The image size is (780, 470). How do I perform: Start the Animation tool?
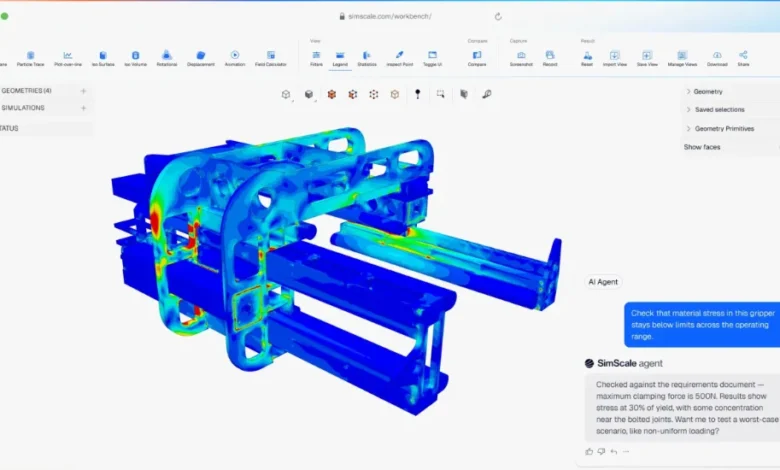pos(235,58)
